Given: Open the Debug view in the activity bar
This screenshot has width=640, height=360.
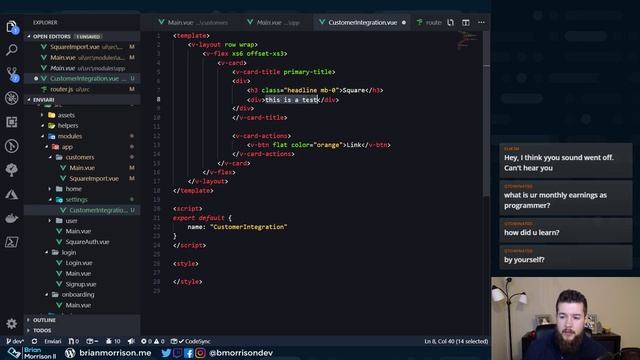Looking at the screenshot, I should coord(11,98).
